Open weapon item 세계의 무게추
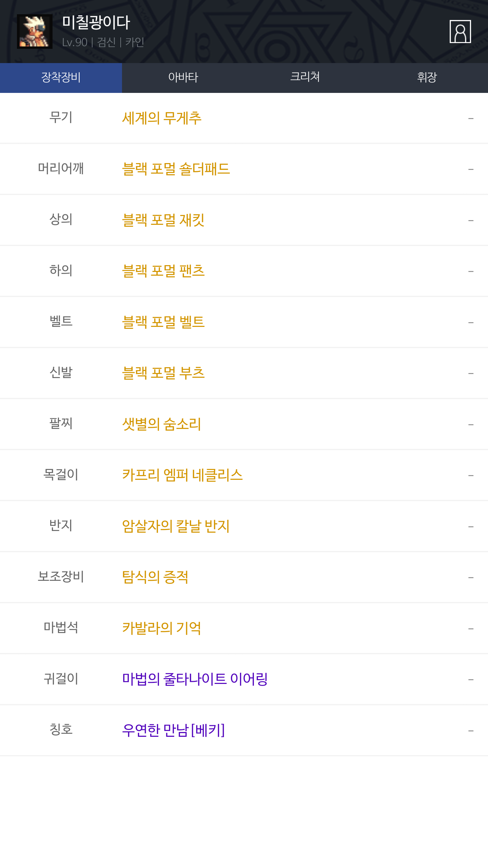Image resolution: width=488 pixels, height=868 pixels. click(162, 118)
